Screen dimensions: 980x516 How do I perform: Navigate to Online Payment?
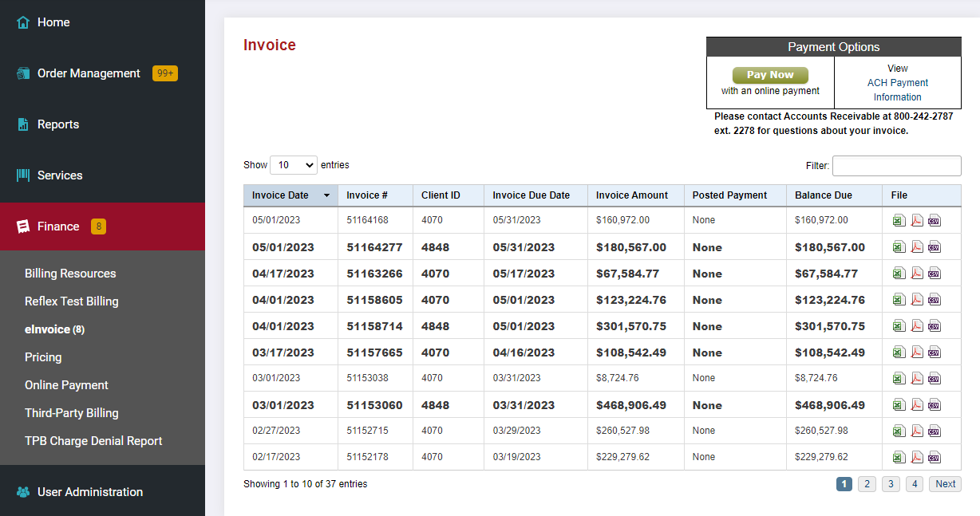pyautogui.click(x=66, y=385)
